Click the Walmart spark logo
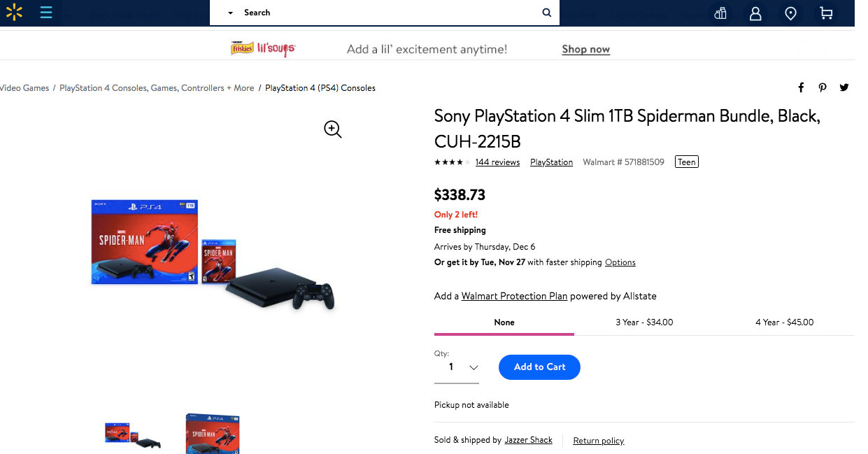 [15, 13]
